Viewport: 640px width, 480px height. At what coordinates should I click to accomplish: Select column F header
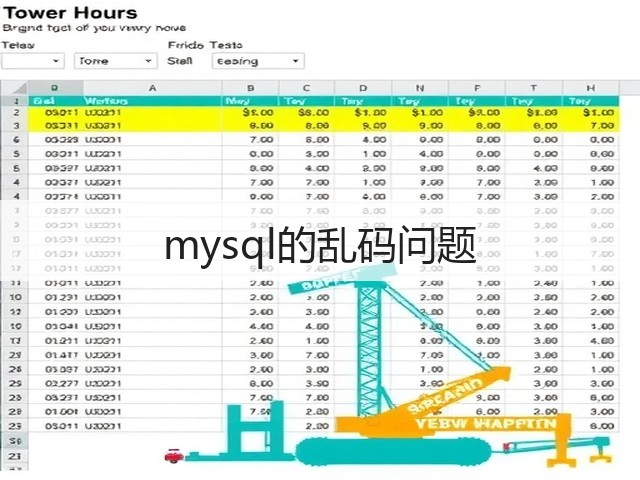point(477,88)
